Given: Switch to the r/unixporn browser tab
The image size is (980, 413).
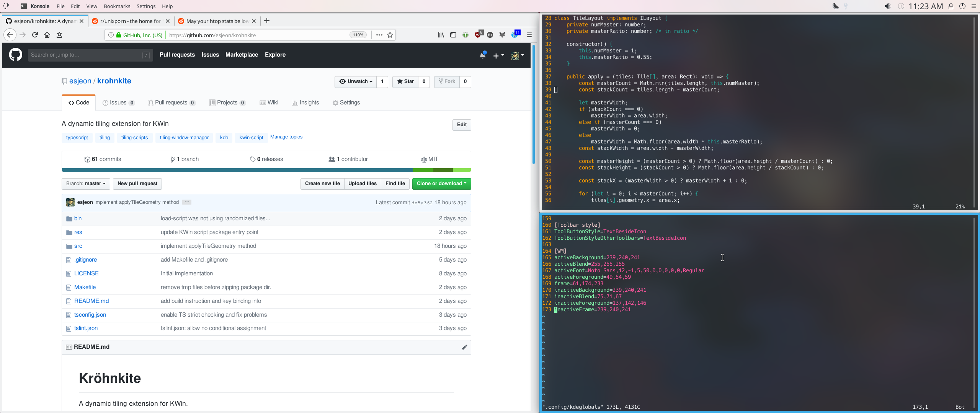Looking at the screenshot, I should [x=130, y=21].
